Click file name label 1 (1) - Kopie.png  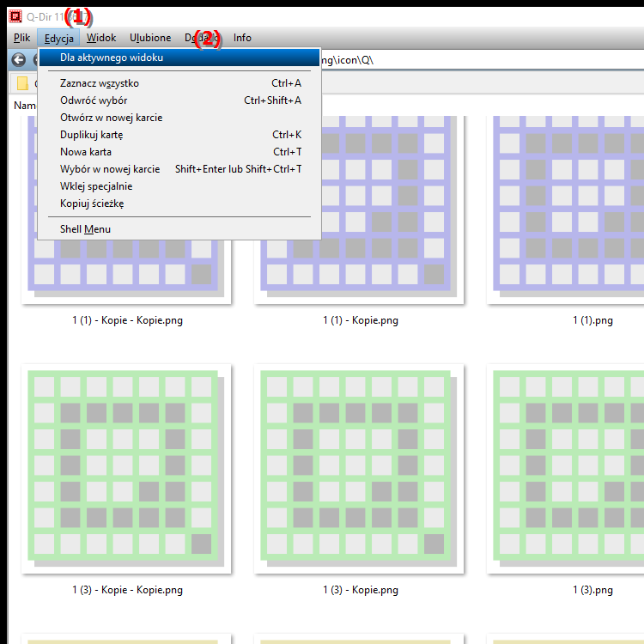pos(360,320)
